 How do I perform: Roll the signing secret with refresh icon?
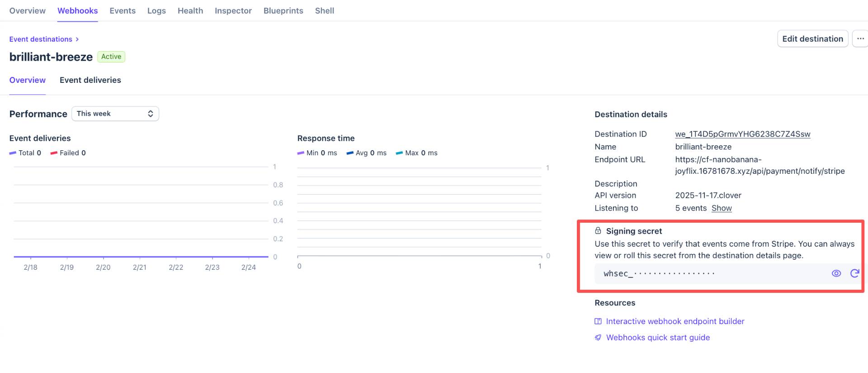[x=854, y=273]
